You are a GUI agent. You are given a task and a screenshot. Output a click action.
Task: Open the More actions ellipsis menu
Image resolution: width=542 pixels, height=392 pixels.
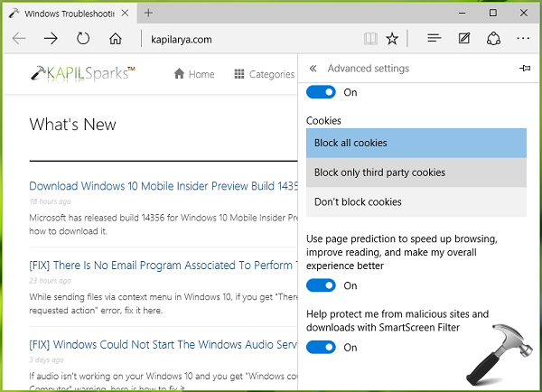pos(523,38)
